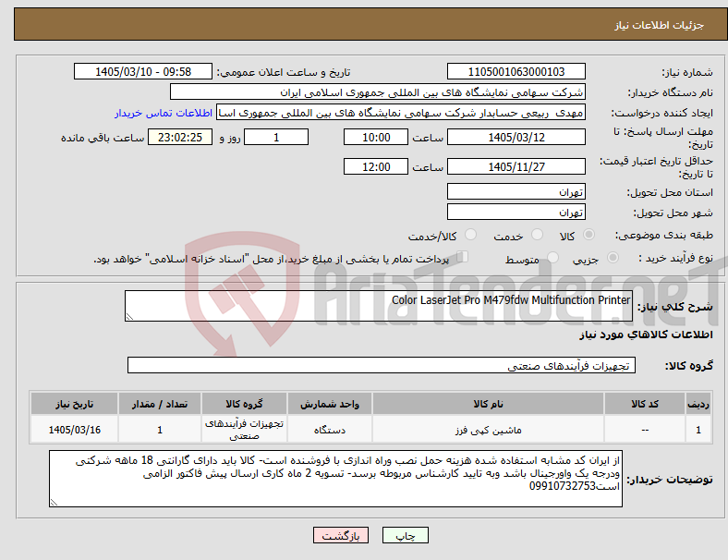Click the resize handle of the buyer notes box
The width and height of the screenshot is (728, 560).
click(x=54, y=503)
